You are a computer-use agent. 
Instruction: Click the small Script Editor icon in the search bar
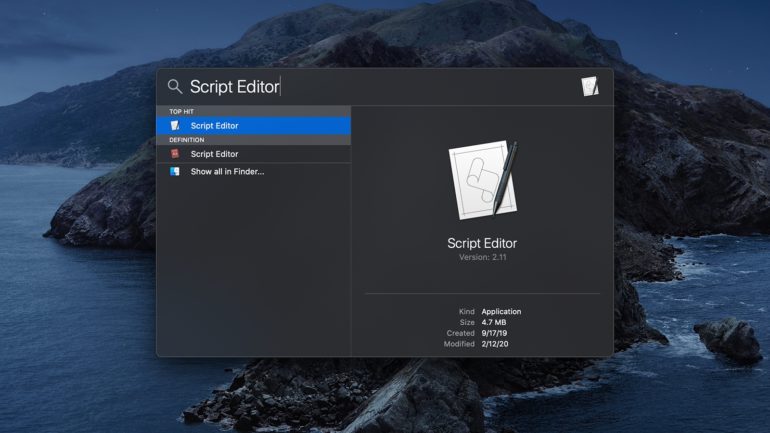tap(590, 86)
